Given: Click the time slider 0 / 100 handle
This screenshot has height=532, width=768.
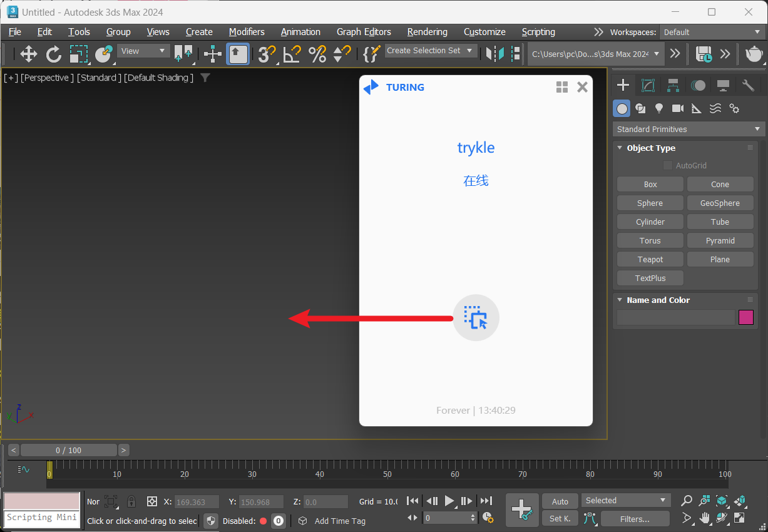Looking at the screenshot, I should 69,450.
